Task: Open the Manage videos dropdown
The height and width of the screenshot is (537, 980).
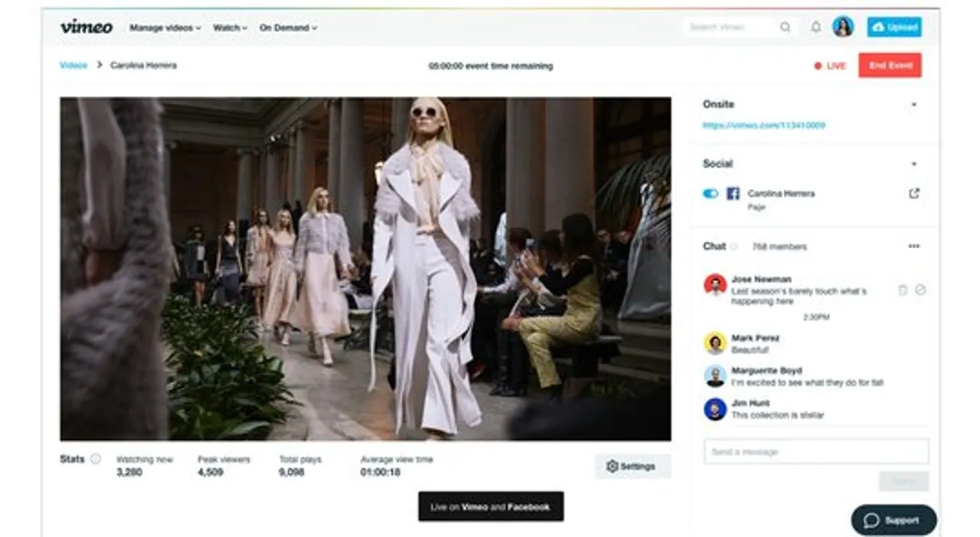Action: (165, 28)
